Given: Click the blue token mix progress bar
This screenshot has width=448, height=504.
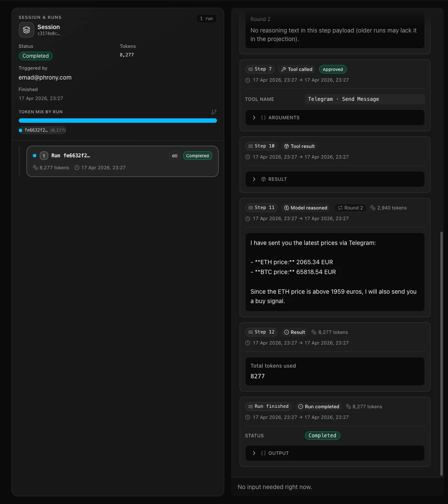Looking at the screenshot, I should click(x=118, y=121).
